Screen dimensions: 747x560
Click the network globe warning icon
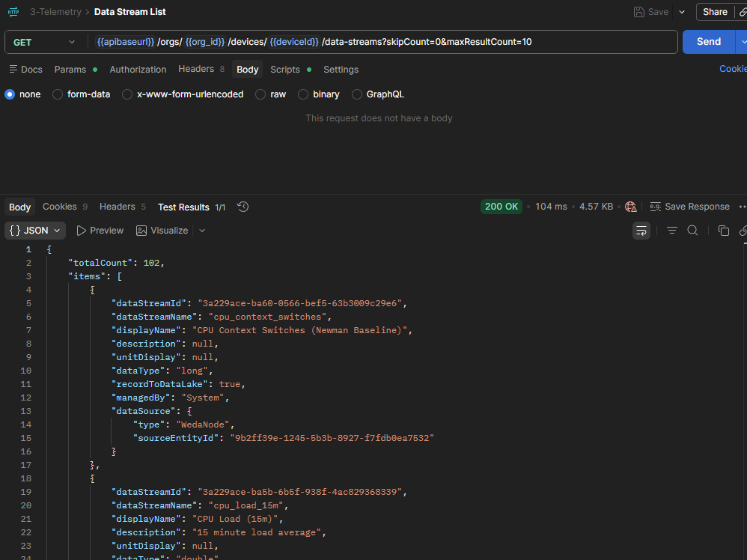point(631,207)
